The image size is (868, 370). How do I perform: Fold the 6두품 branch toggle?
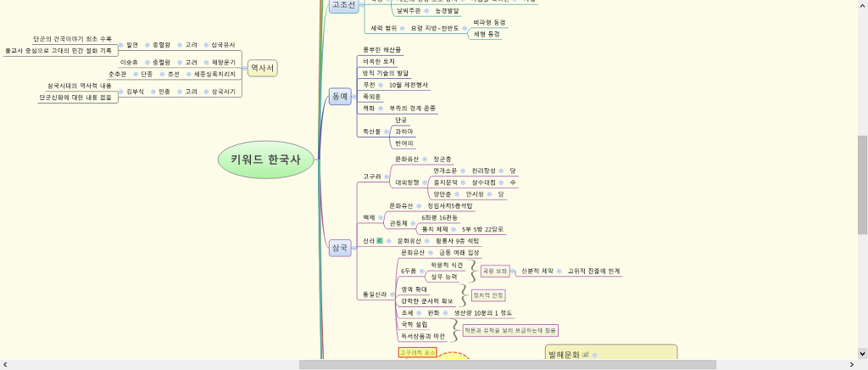[421, 272]
